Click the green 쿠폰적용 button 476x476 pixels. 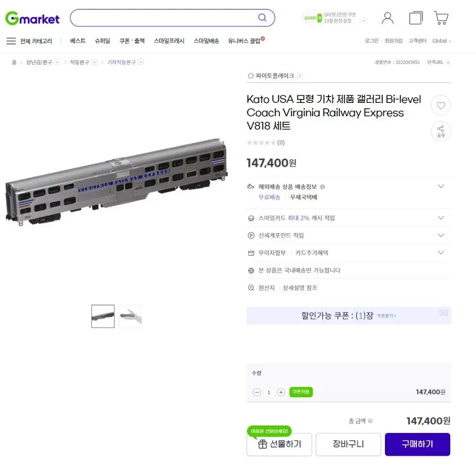301,392
